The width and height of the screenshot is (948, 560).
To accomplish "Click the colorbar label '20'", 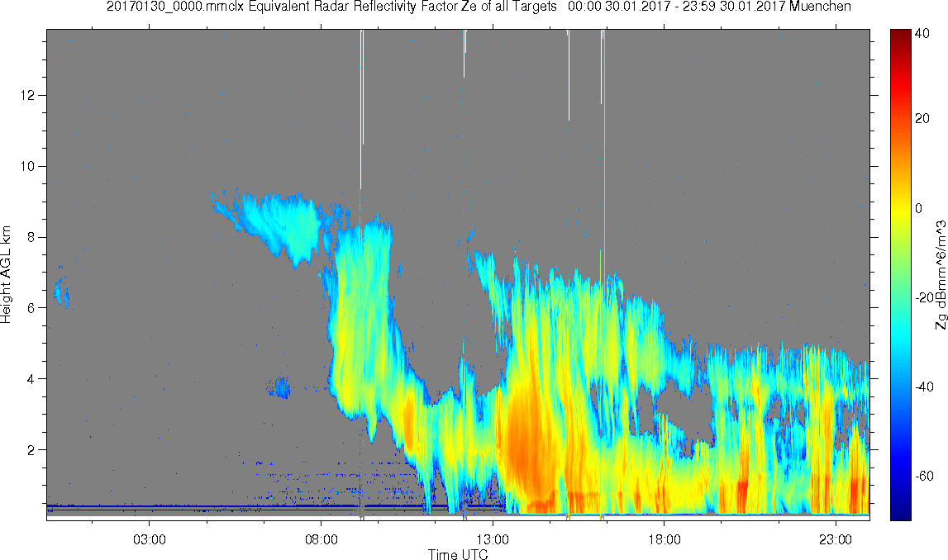I will tap(922, 118).
